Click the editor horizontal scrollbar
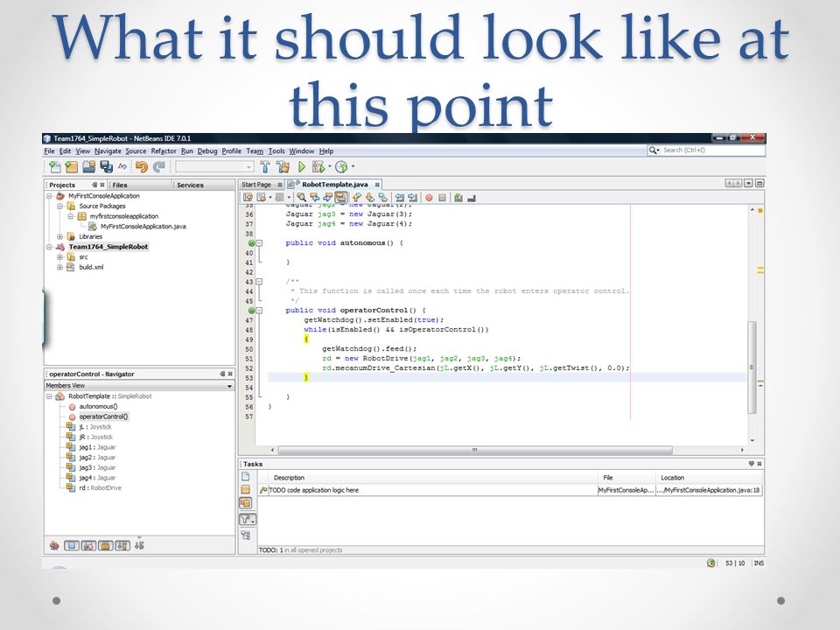 (475, 450)
